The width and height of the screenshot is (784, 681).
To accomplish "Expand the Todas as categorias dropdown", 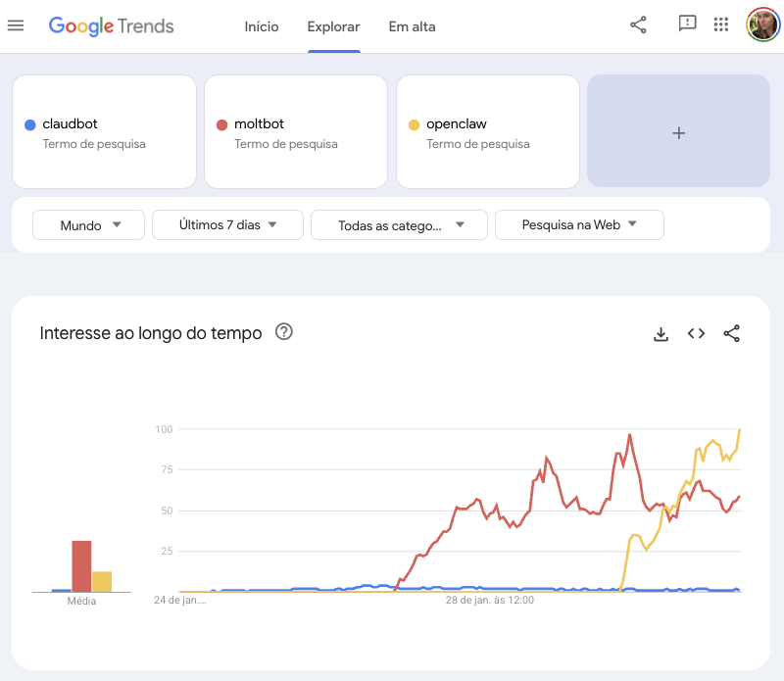I will coord(399,225).
